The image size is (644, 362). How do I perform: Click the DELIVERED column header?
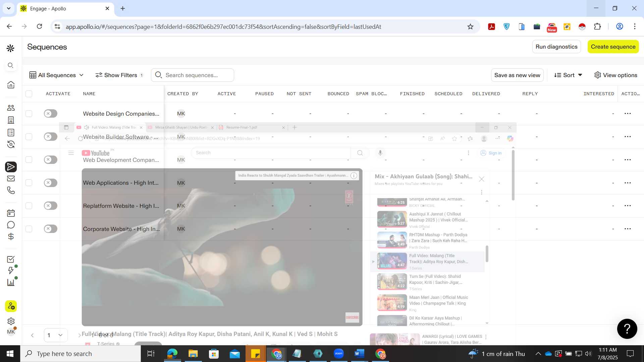coord(486,94)
